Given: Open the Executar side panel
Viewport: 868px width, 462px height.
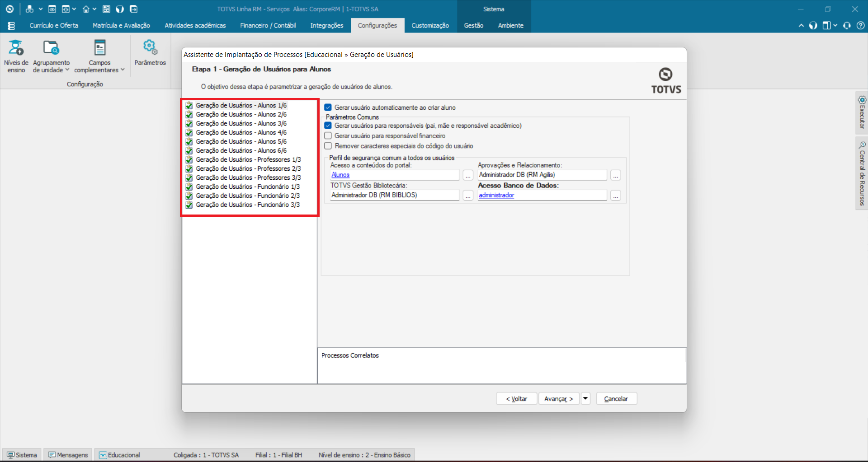Looking at the screenshot, I should point(862,112).
